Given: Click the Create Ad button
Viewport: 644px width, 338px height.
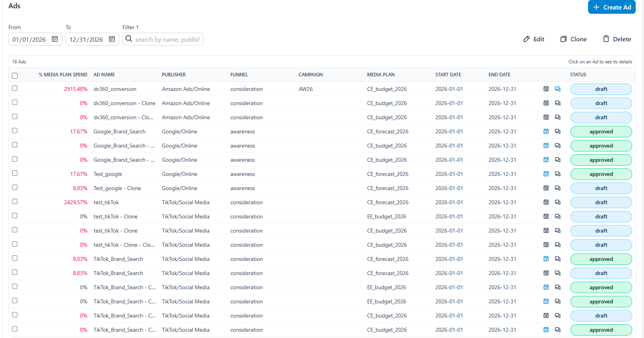Looking at the screenshot, I should tap(612, 7).
